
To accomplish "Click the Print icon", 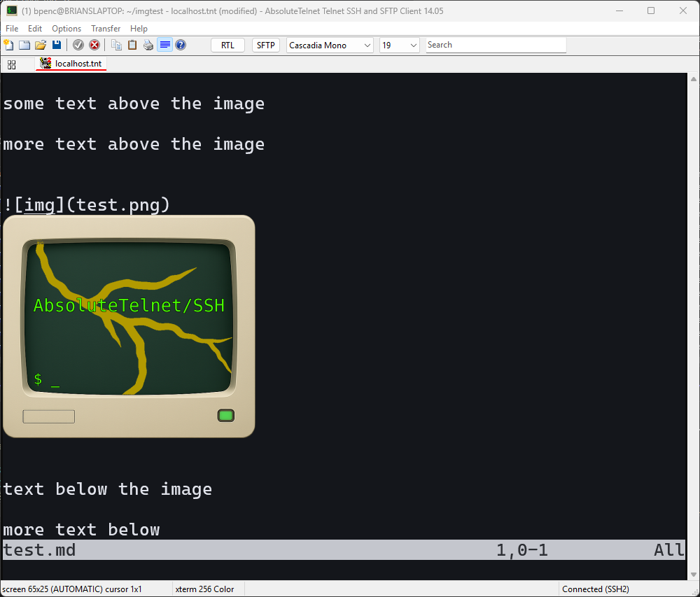I will click(x=148, y=45).
